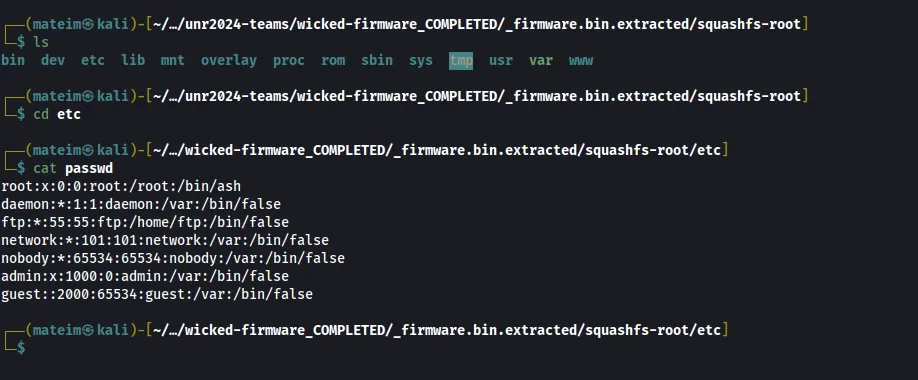Screen dimensions: 918x380
Task: Click the etc directory in ls output
Action: 93,60
